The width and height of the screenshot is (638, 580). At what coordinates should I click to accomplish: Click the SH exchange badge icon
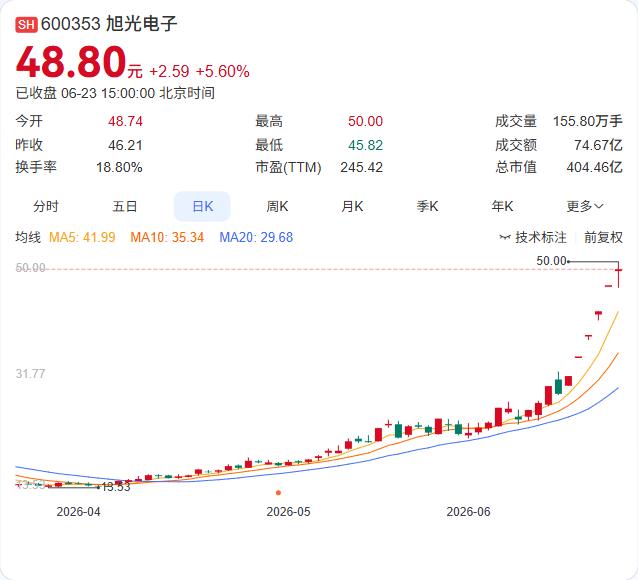(x=26, y=24)
